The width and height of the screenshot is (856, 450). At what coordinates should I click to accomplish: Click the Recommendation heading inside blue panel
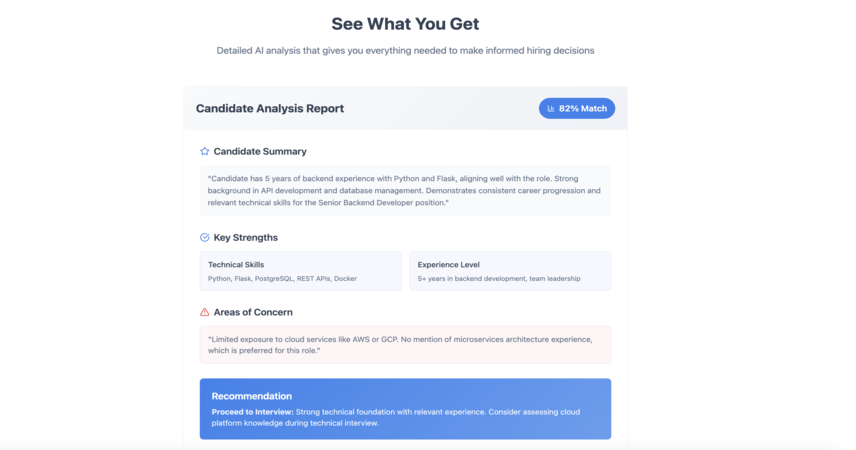[252, 396]
